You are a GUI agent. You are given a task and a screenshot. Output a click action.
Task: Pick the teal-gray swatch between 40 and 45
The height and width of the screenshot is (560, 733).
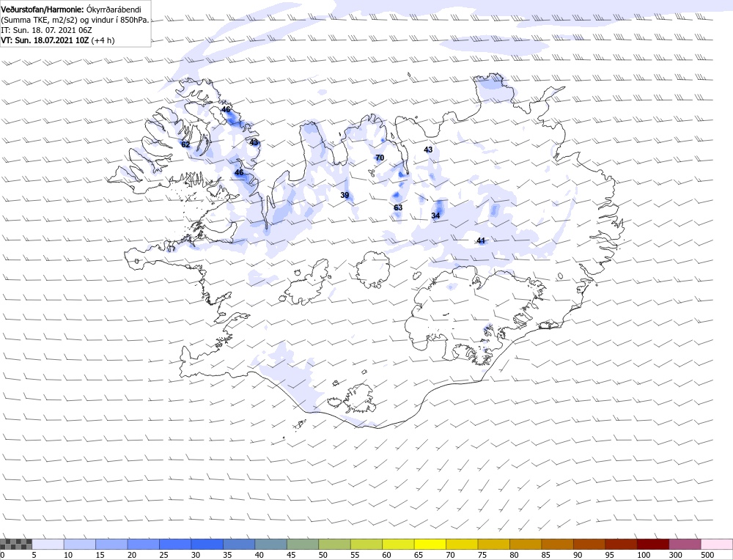[270, 544]
